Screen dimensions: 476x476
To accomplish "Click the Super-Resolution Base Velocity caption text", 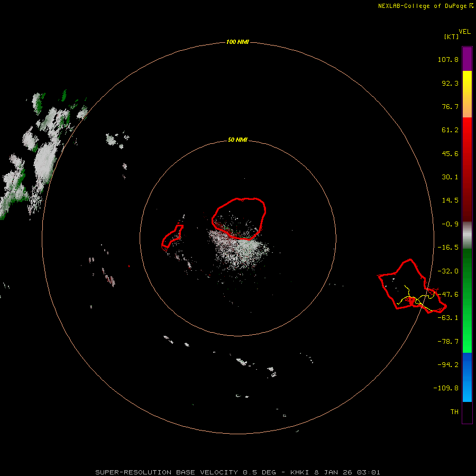I will click(237, 472).
